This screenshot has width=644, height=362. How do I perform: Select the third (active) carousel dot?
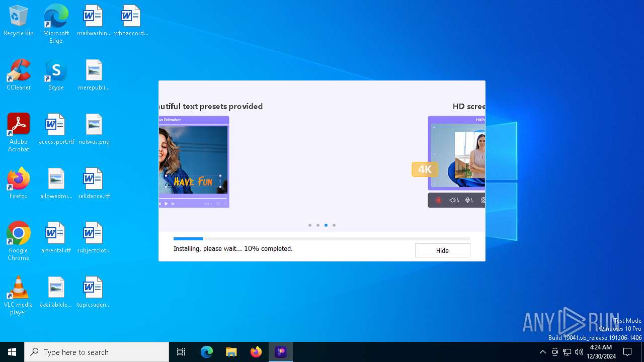coord(326,225)
